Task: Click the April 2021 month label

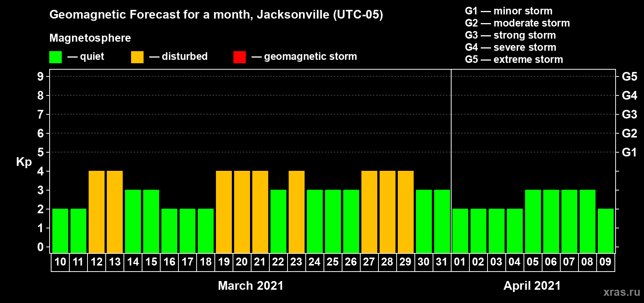Action: 532,286
